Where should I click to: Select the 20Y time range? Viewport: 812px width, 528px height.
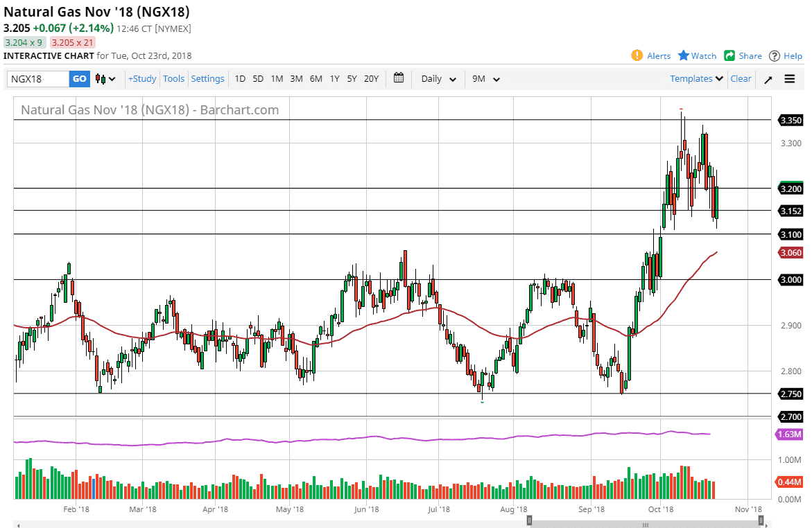[x=371, y=79]
